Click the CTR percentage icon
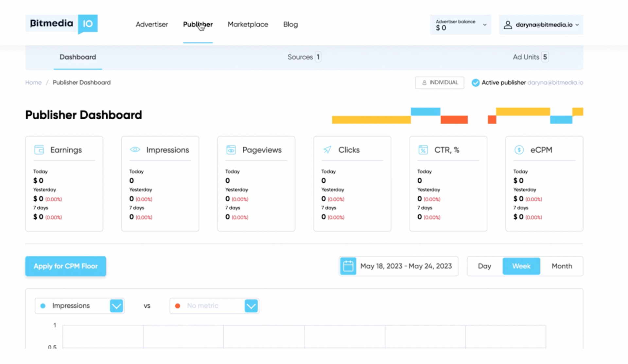Image resolution: width=628 pixels, height=364 pixels. coord(423,149)
